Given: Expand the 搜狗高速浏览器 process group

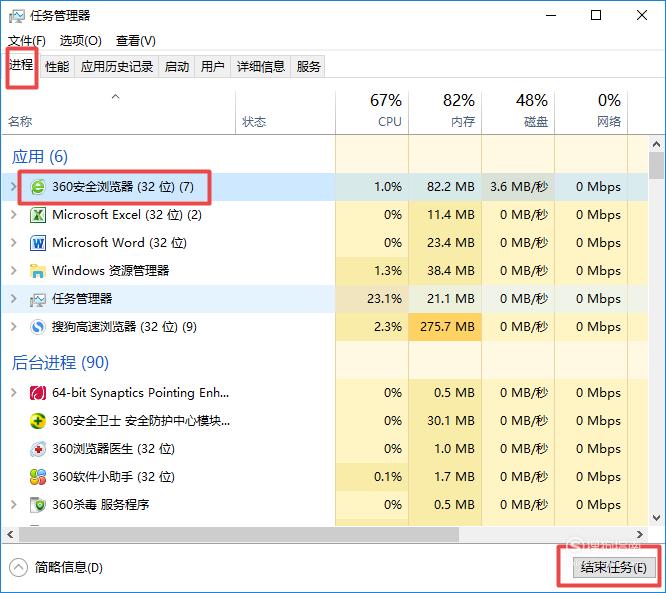Looking at the screenshot, I should point(14,327).
